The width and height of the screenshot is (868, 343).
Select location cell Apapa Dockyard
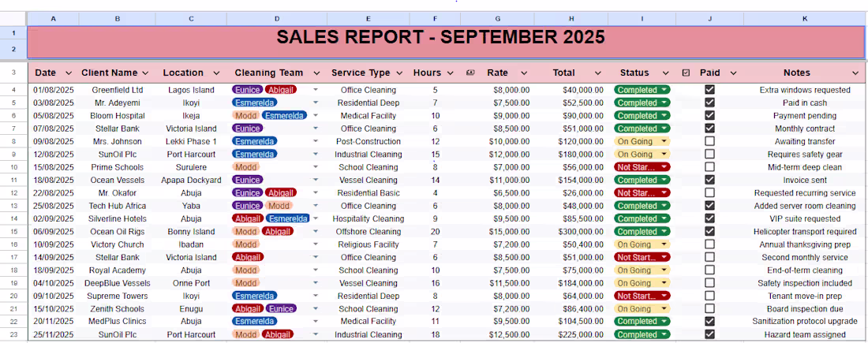pos(191,180)
